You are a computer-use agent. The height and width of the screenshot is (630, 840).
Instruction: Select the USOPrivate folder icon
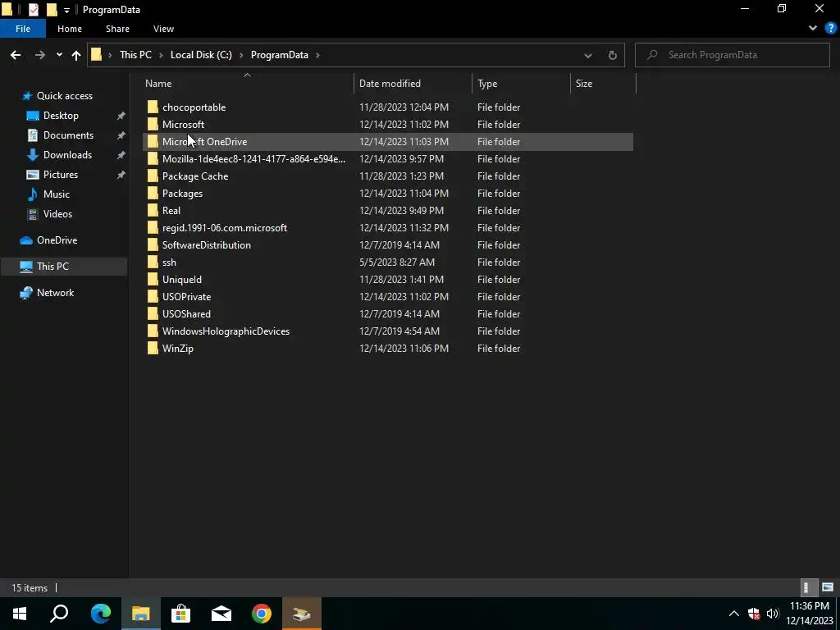(153, 297)
